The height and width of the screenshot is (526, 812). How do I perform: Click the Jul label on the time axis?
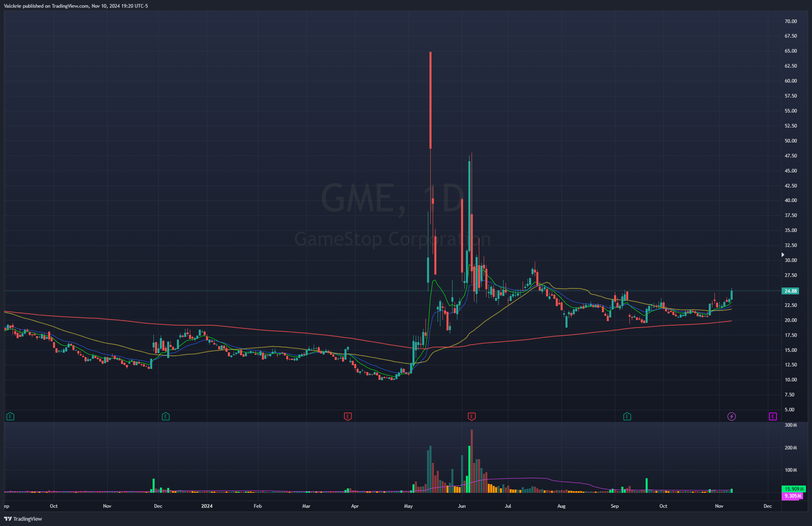(508, 506)
